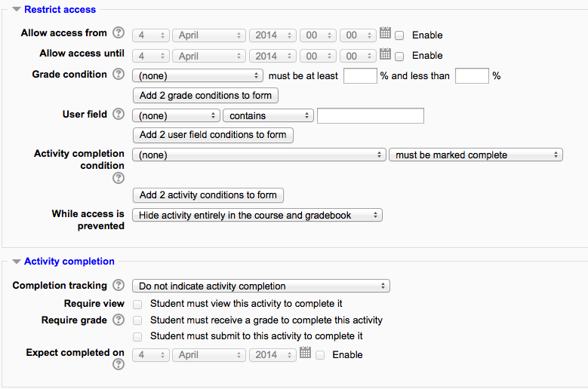Click the 'Require view' label
This screenshot has width=588, height=389.
click(x=94, y=303)
